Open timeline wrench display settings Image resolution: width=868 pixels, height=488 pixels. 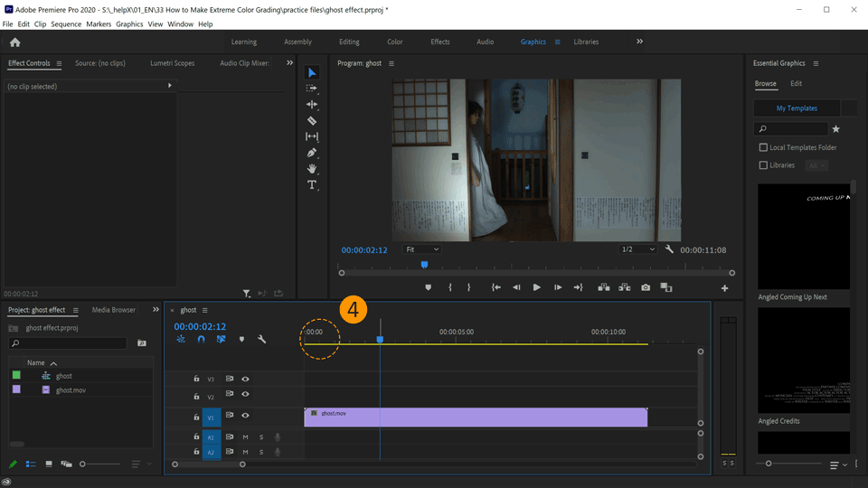261,340
